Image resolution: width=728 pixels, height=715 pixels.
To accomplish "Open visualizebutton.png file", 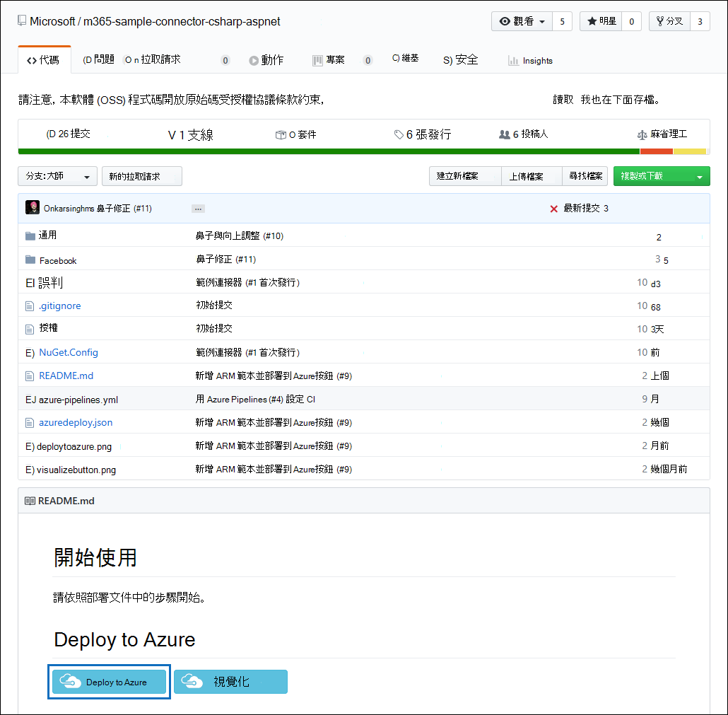I will click(76, 470).
